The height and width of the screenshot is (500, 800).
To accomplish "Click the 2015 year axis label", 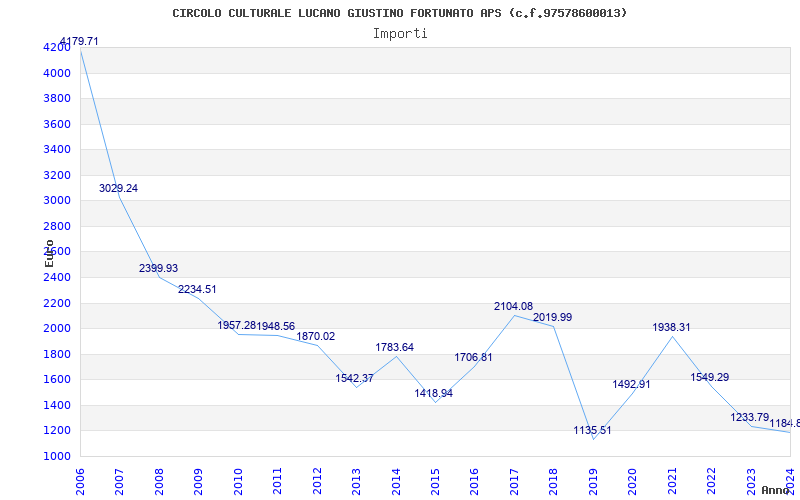I will [x=436, y=481].
